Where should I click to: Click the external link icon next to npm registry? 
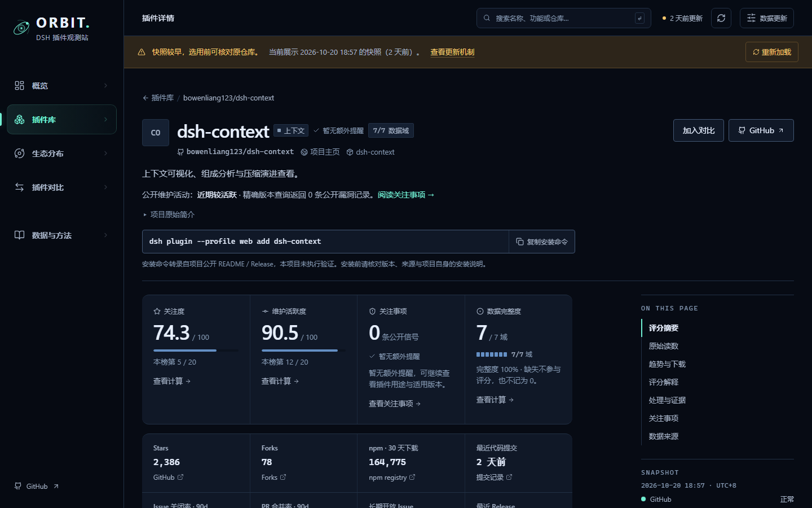click(x=412, y=477)
